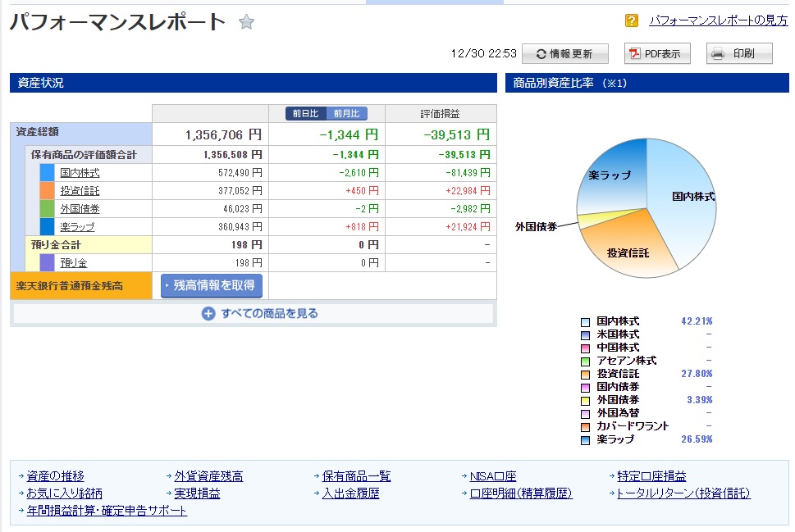
Task: Click the 資産総額 value 1,356,706 円
Action: click(x=224, y=134)
